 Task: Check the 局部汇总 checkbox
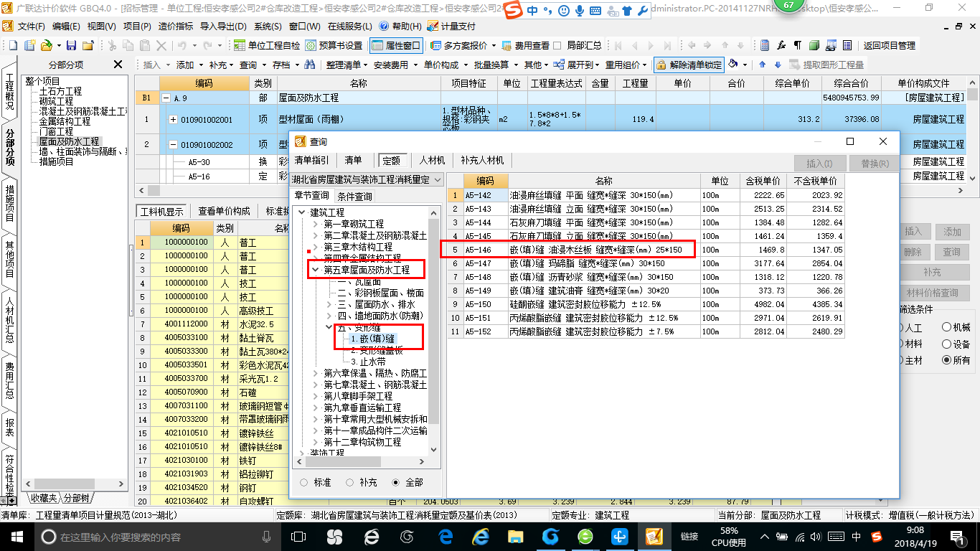pos(557,45)
